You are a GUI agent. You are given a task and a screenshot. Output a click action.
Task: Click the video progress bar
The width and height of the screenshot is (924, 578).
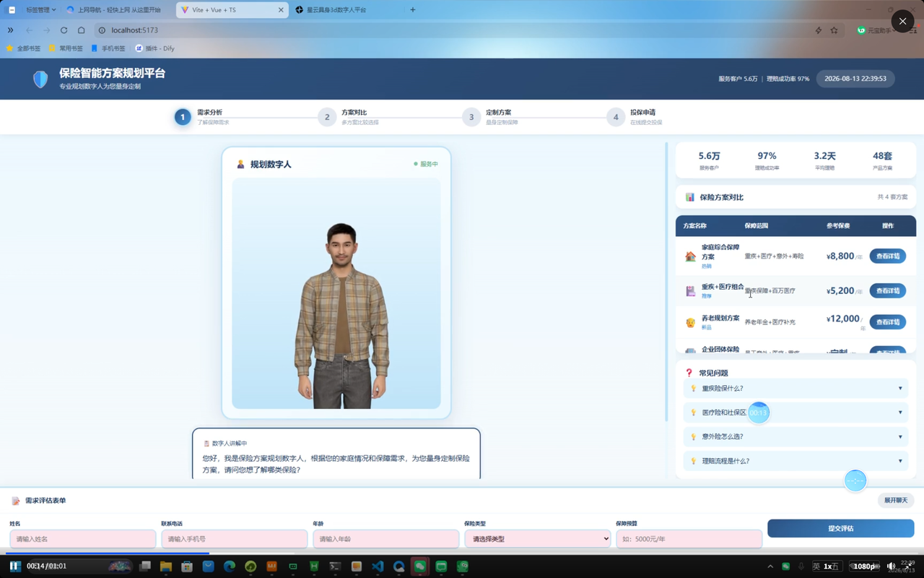(462, 554)
